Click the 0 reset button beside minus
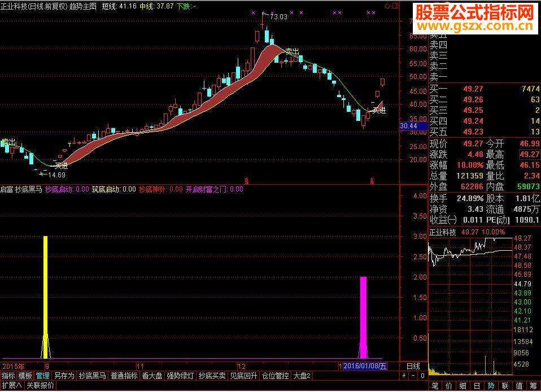Image resolution: width=541 pixels, height=392 pixels. 422,376
